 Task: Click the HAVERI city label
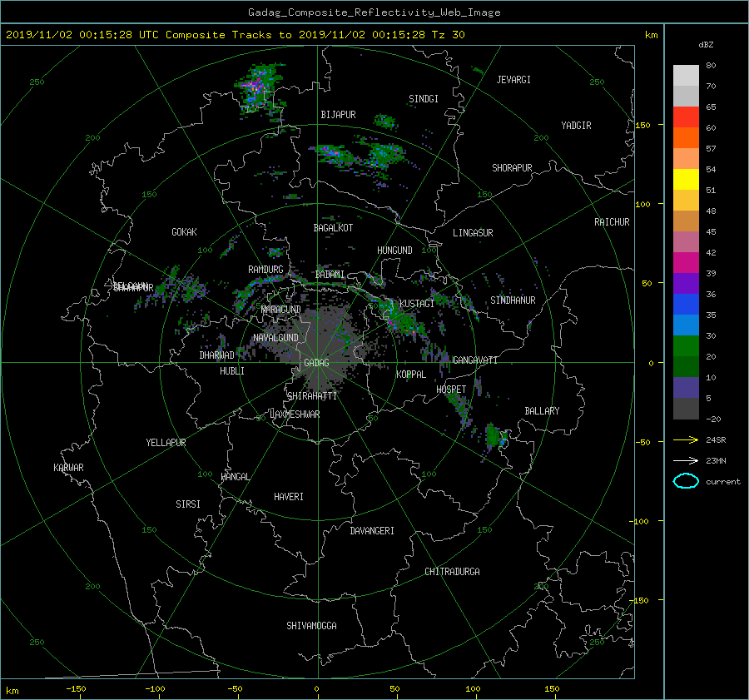pyautogui.click(x=289, y=497)
